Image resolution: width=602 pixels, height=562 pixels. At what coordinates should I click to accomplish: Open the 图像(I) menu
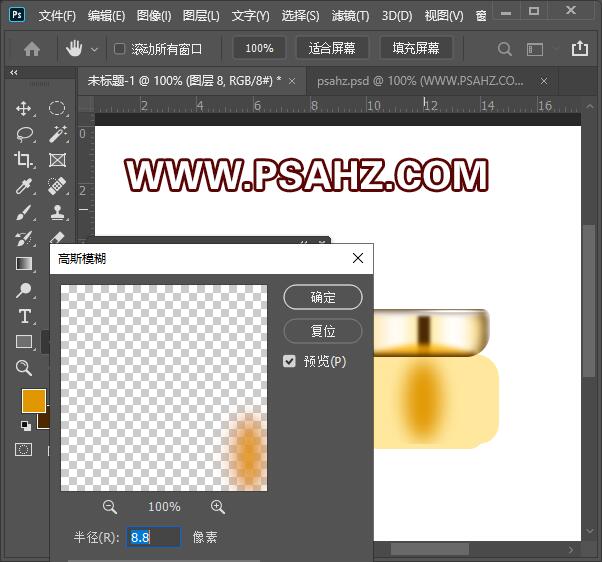click(154, 16)
